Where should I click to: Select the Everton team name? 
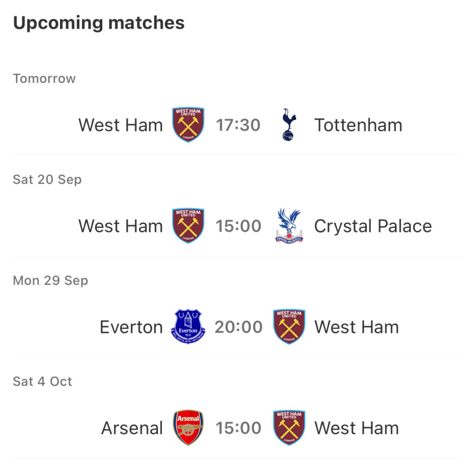132,327
